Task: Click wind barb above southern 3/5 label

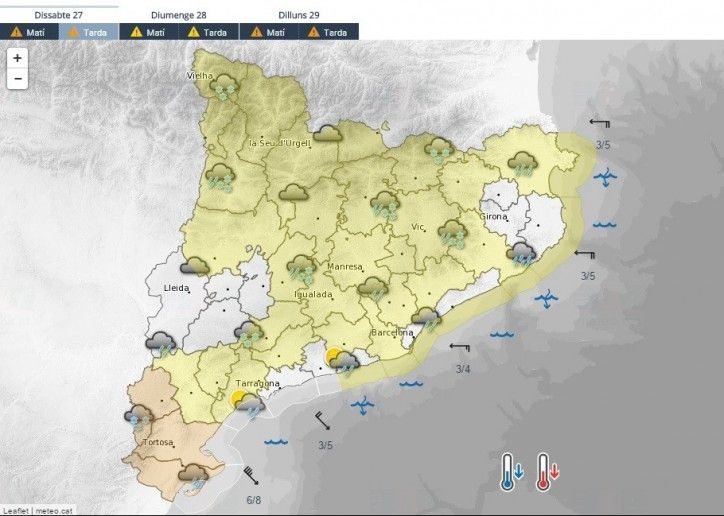Action: tap(323, 421)
